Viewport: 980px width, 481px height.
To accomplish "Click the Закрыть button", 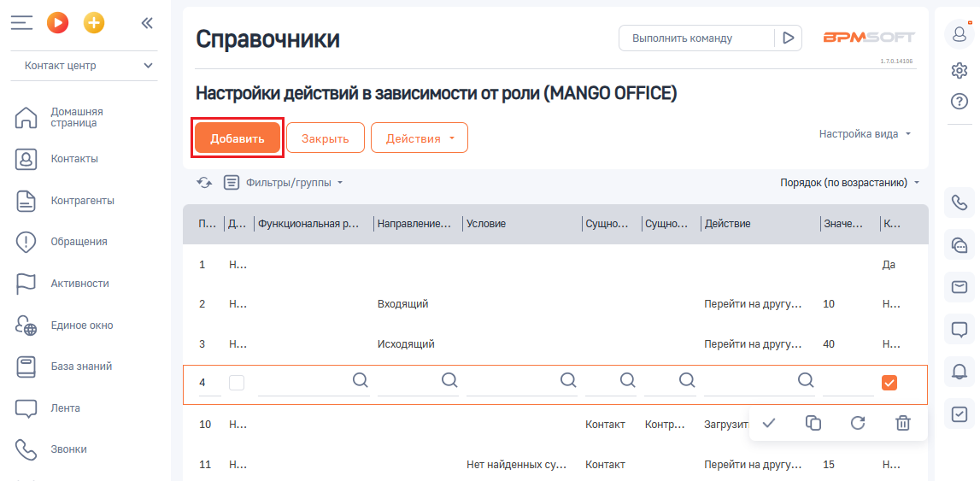I will tap(325, 138).
